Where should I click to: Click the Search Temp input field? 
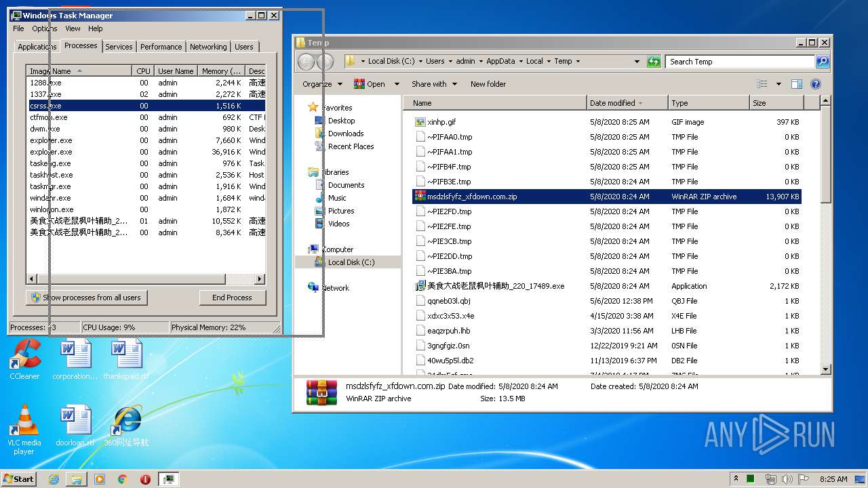[x=740, y=62]
